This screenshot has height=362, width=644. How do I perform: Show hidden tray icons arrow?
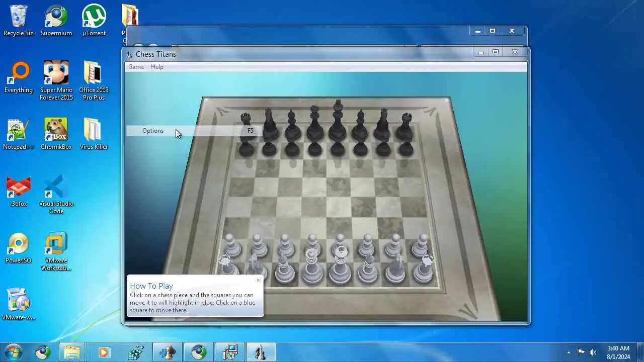pos(569,352)
